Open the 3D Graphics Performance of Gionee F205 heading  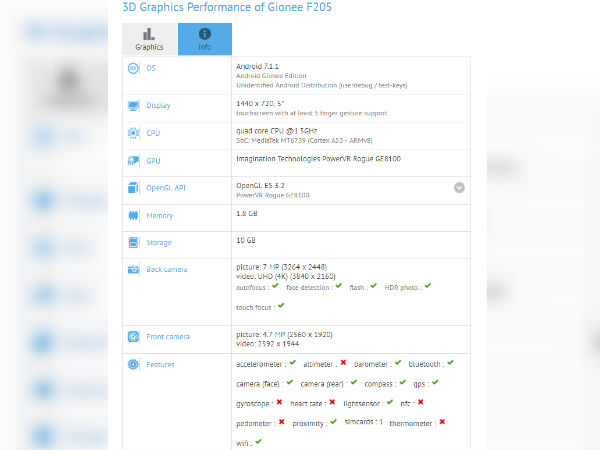point(227,7)
